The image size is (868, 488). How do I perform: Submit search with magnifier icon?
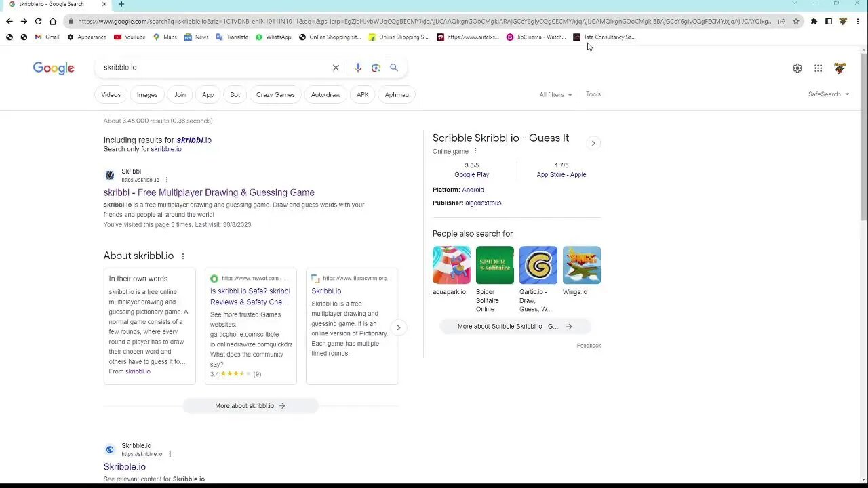(394, 68)
